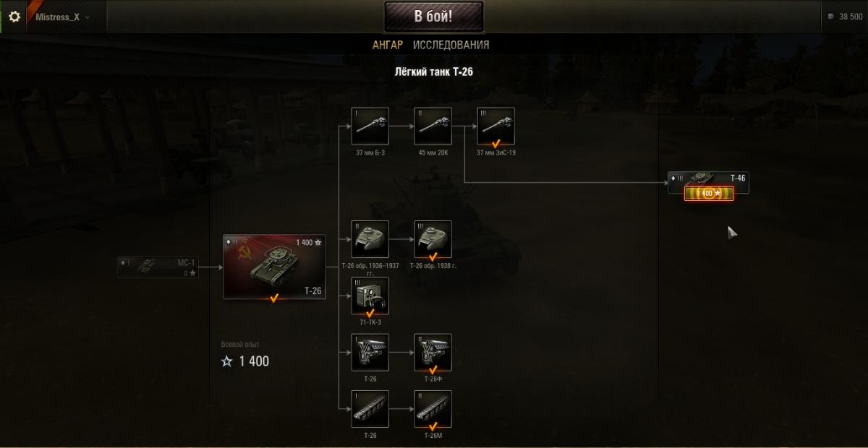Select the Т-26 обр. 1936–1937 turret

click(370, 239)
